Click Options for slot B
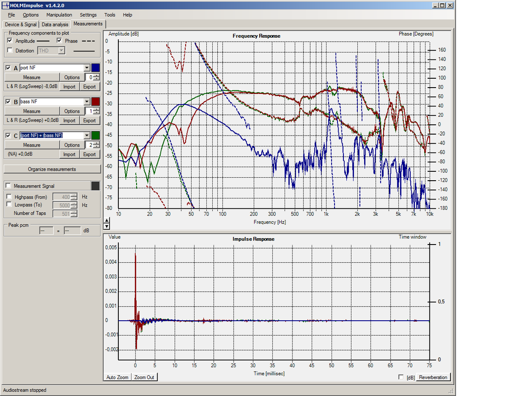 click(x=72, y=111)
